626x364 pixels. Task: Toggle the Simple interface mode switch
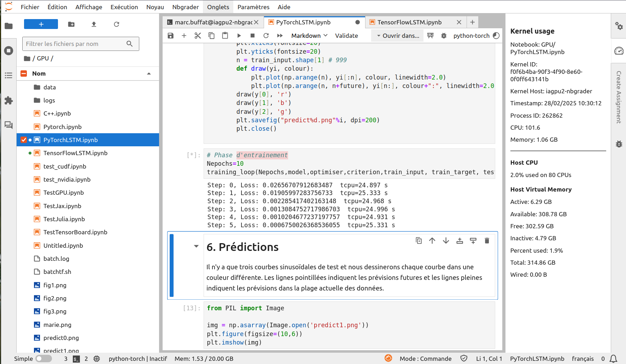pyautogui.click(x=43, y=359)
